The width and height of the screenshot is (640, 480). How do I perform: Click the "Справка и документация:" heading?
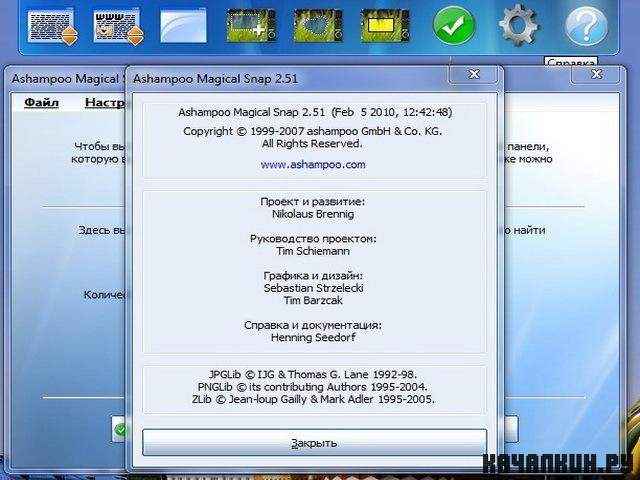point(313,325)
